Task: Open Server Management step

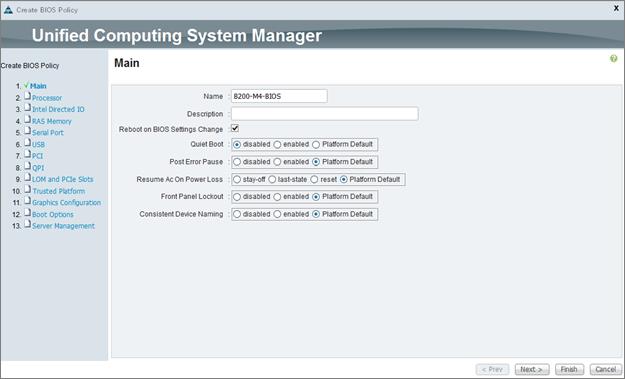Action: [63, 226]
